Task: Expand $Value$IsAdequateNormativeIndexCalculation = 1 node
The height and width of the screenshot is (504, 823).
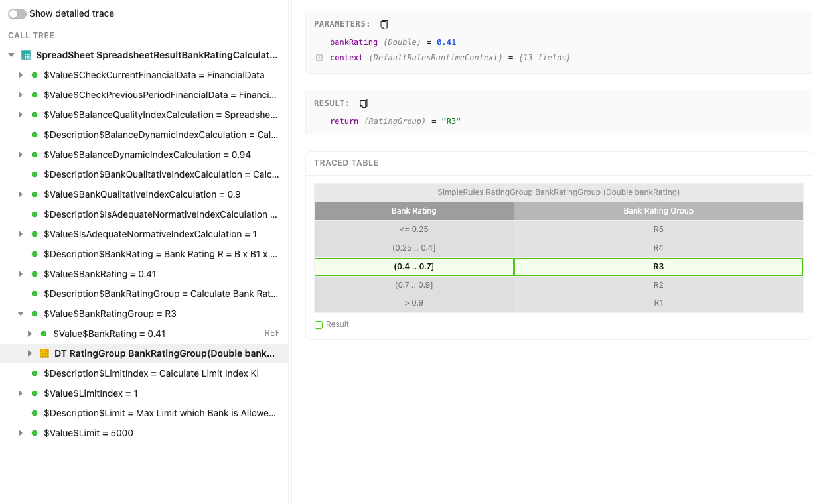Action: click(21, 234)
